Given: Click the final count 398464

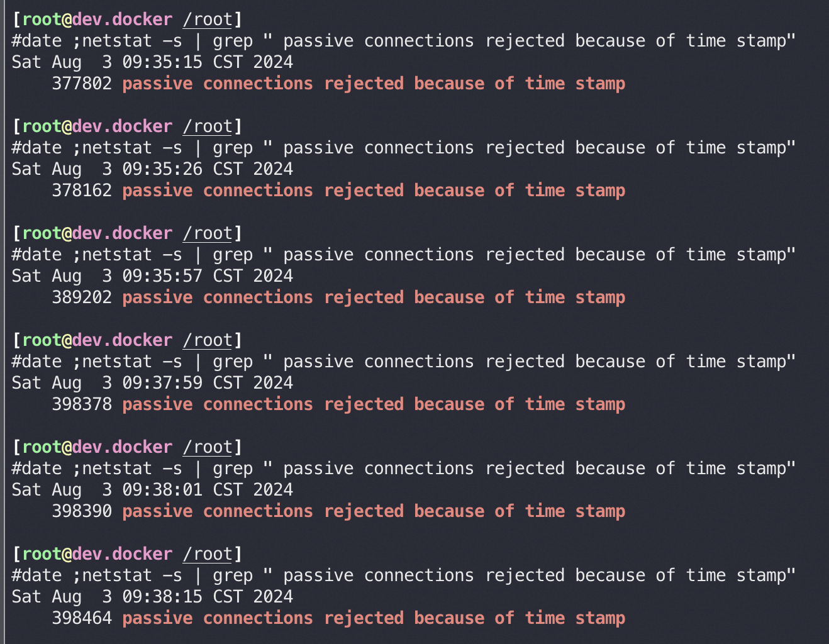Looking at the screenshot, I should (82, 618).
